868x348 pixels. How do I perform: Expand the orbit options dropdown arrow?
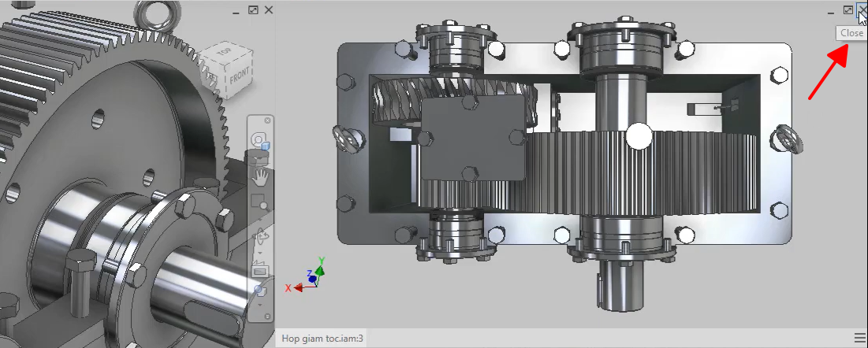(x=260, y=252)
